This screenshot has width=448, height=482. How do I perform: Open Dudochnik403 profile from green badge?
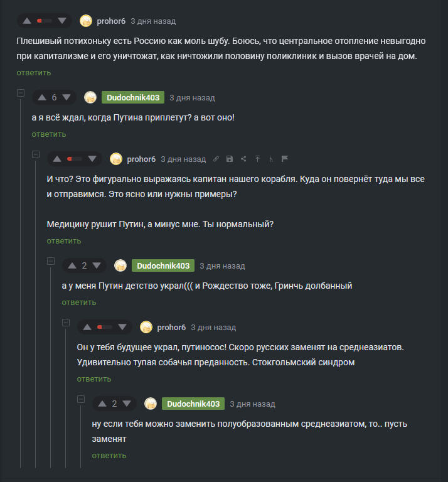(x=132, y=97)
